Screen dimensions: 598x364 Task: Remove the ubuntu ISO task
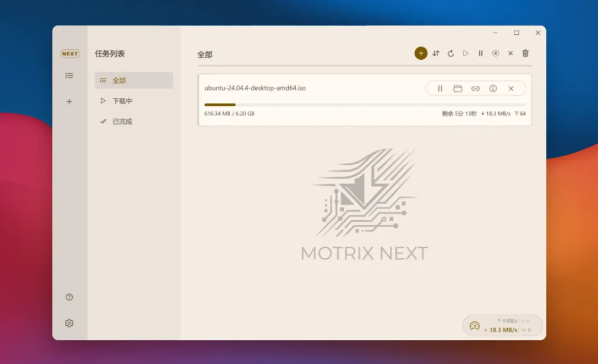click(x=511, y=89)
